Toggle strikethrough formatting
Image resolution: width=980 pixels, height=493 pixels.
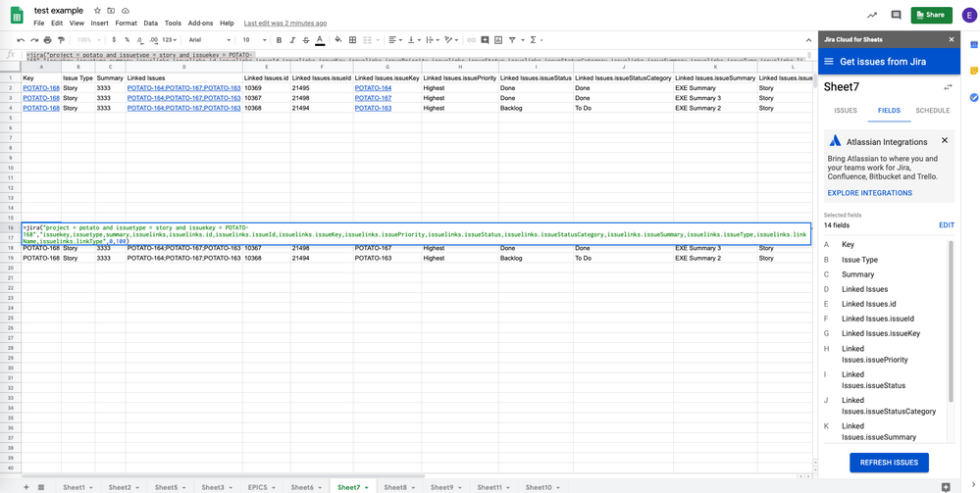click(306, 40)
